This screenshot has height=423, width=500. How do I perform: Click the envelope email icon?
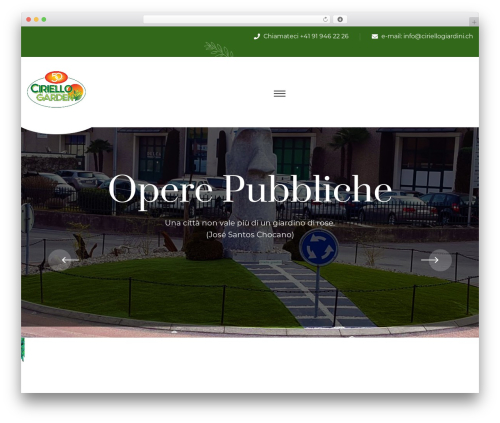click(x=375, y=36)
